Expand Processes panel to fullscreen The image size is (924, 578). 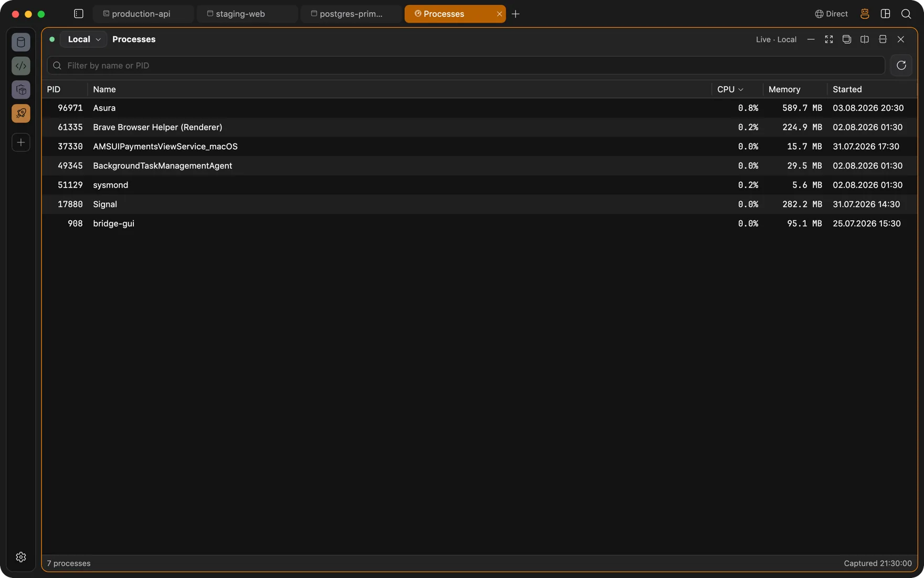829,39
